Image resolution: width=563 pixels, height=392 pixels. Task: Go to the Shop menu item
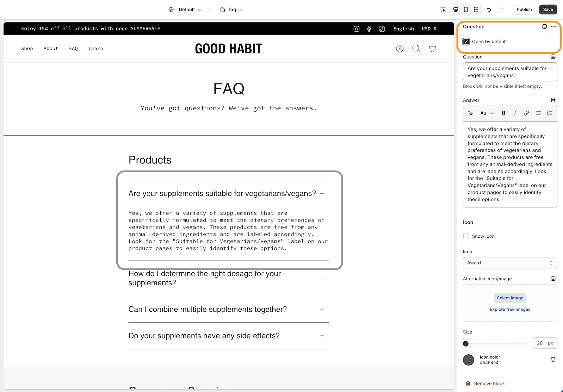(27, 49)
